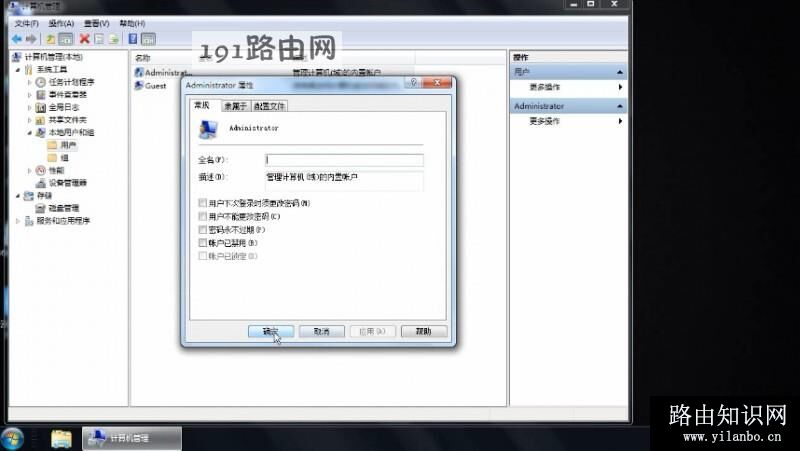This screenshot has height=451, width=800.
Task: Click the Forward arrow in the toolbar
Action: tap(32, 39)
